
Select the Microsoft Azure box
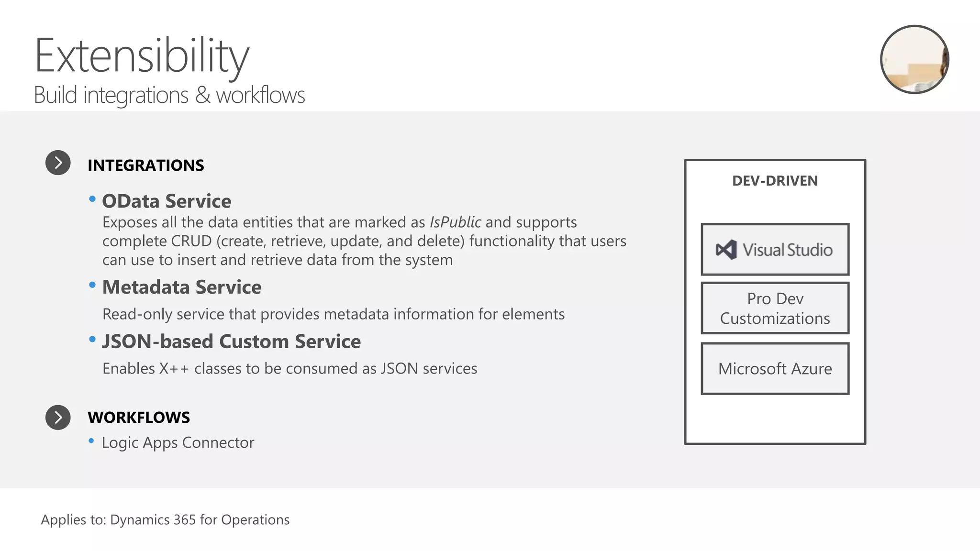[x=775, y=368]
